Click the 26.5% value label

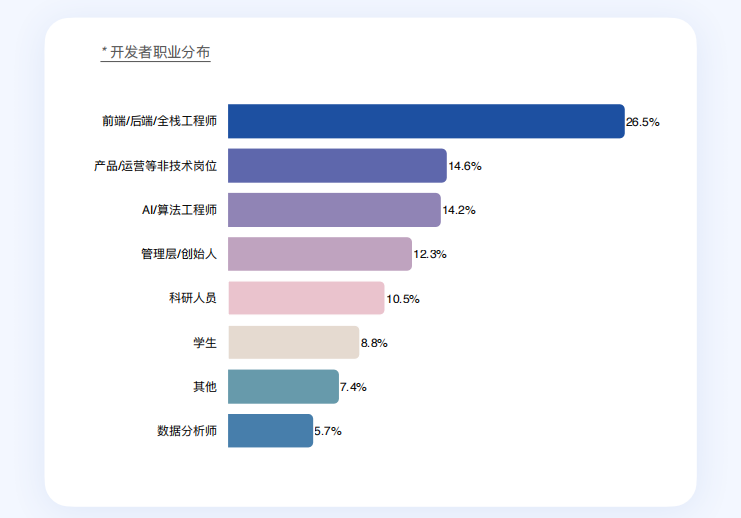[643, 122]
